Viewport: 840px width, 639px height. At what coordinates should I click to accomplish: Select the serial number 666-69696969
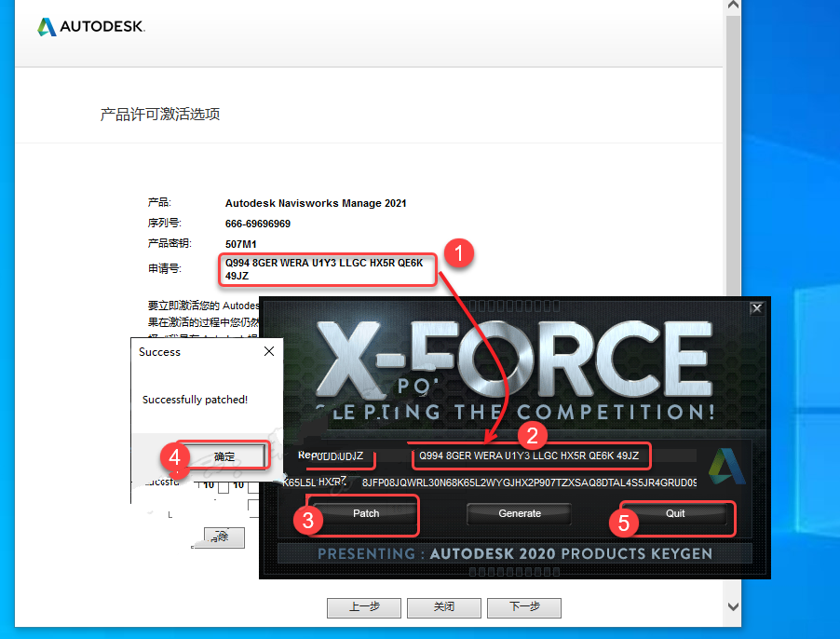(258, 224)
